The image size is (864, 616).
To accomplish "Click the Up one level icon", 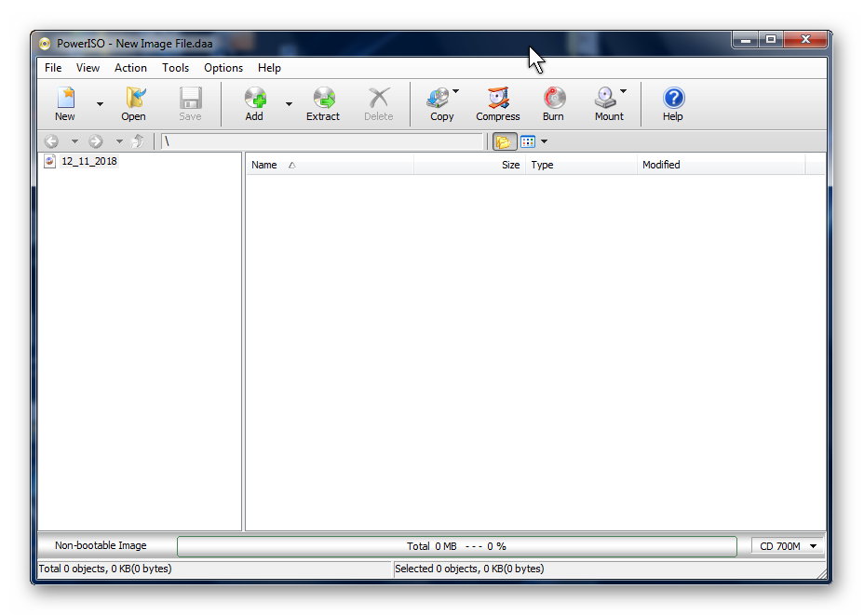I will click(138, 141).
